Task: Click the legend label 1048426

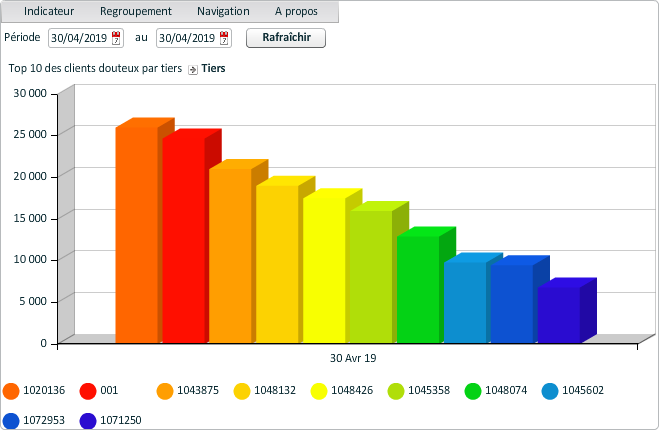Action: pyautogui.click(x=352, y=390)
